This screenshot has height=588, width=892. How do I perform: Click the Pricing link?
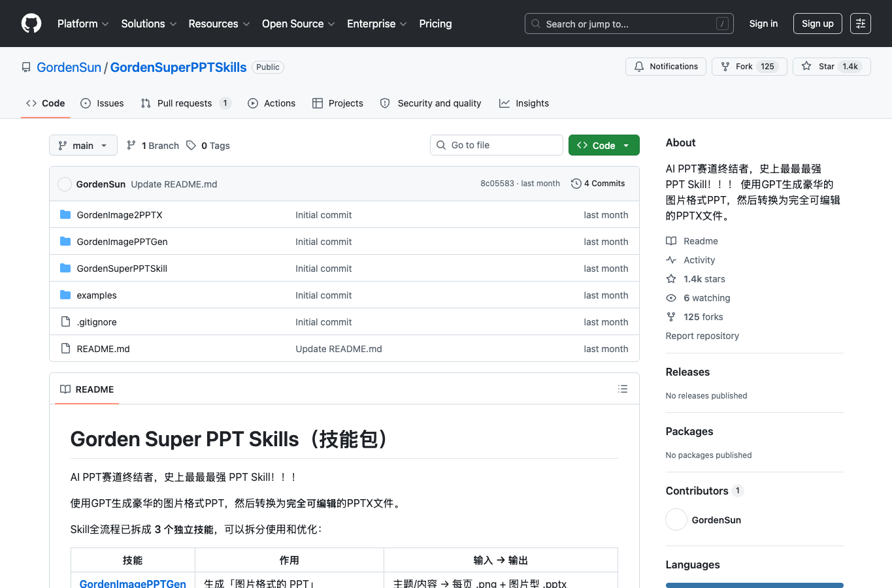tap(435, 24)
